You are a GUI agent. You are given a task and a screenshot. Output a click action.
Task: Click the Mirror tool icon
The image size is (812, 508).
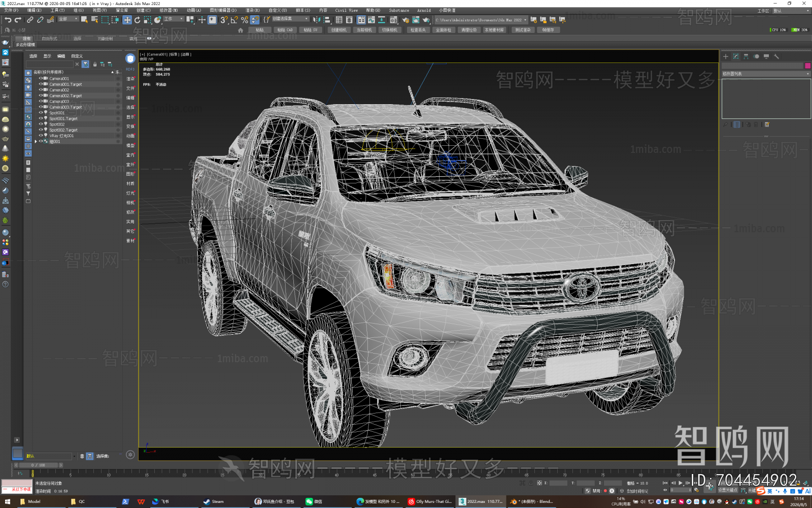pyautogui.click(x=317, y=20)
